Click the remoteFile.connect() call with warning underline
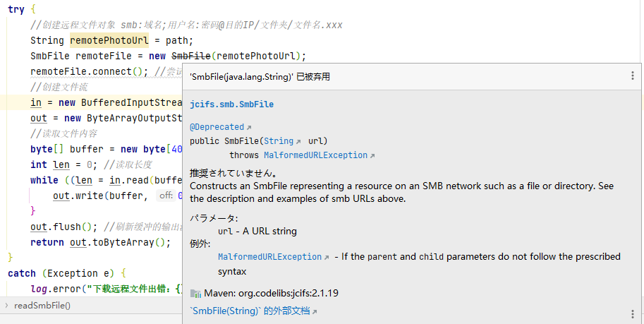644x324 pixels. click(86, 71)
